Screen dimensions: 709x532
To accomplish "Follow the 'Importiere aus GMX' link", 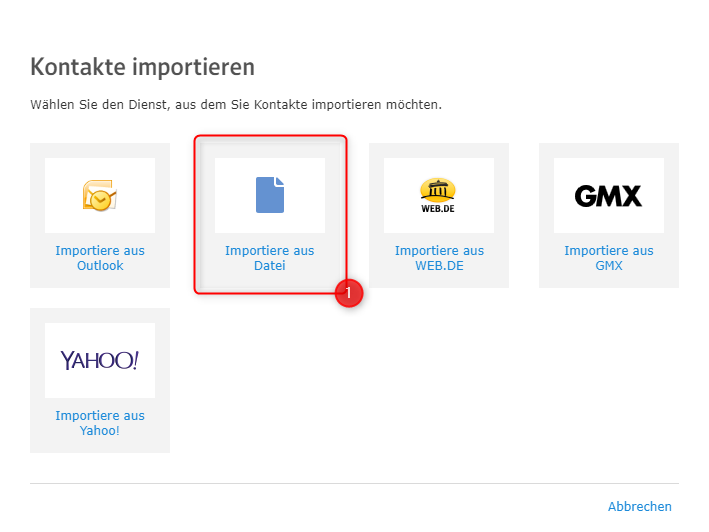I will (x=608, y=258).
